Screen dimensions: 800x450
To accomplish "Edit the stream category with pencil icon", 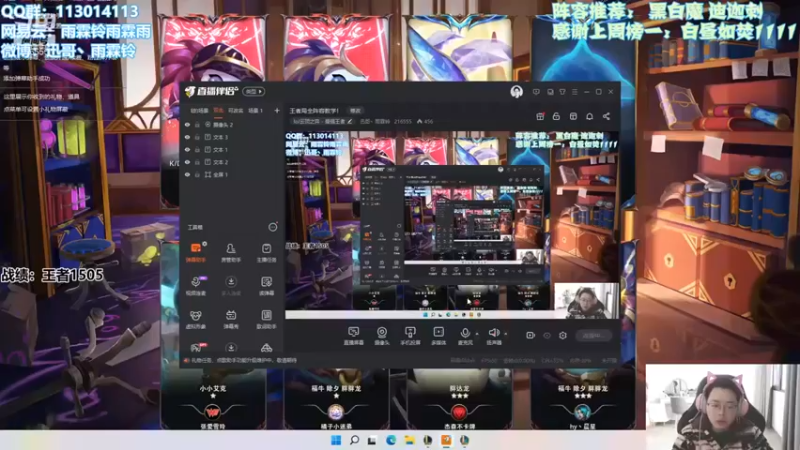I will point(349,121).
